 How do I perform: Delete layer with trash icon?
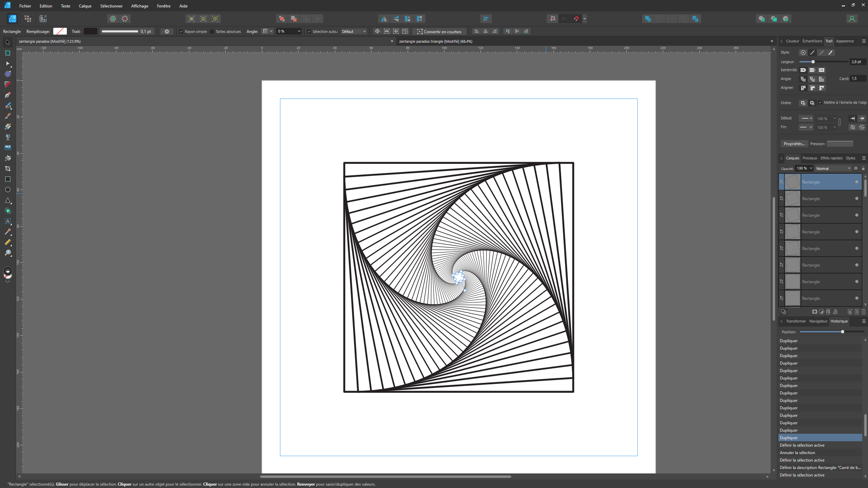coord(863,312)
